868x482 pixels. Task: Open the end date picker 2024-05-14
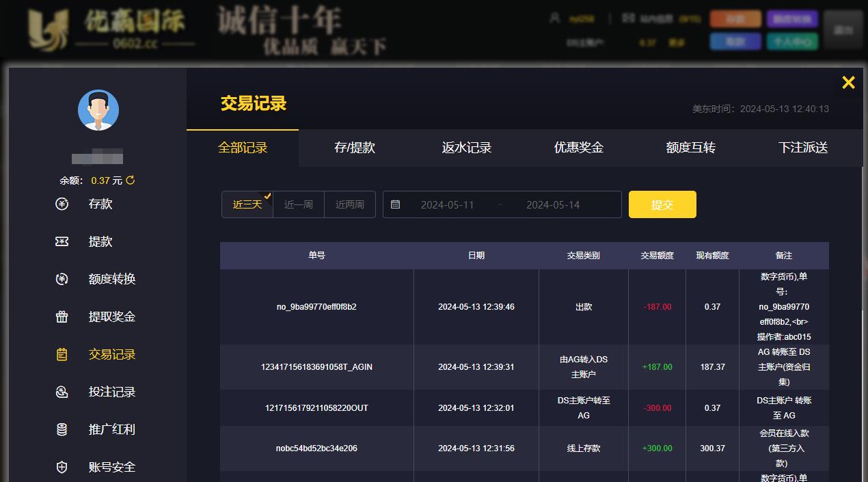(553, 204)
